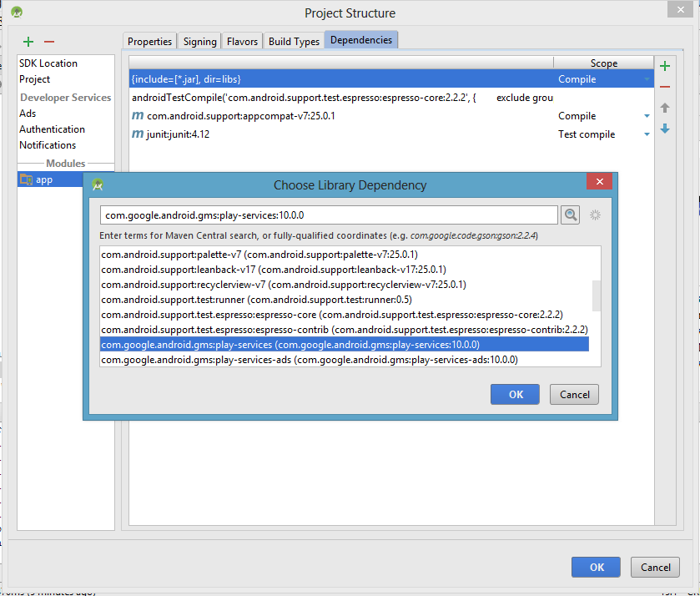Choose leanback-v17 library from results
Viewport: 700px width, 596px height.
[x=345, y=270]
